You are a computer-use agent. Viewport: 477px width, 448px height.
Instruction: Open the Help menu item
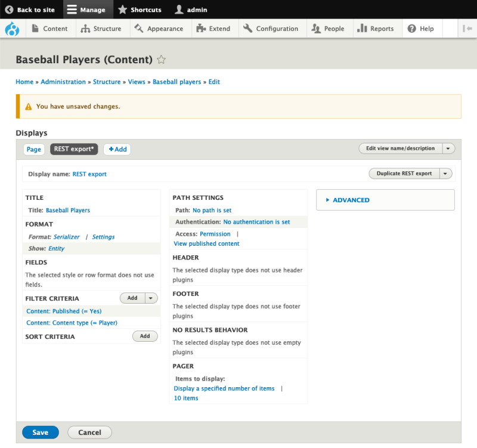pos(421,29)
